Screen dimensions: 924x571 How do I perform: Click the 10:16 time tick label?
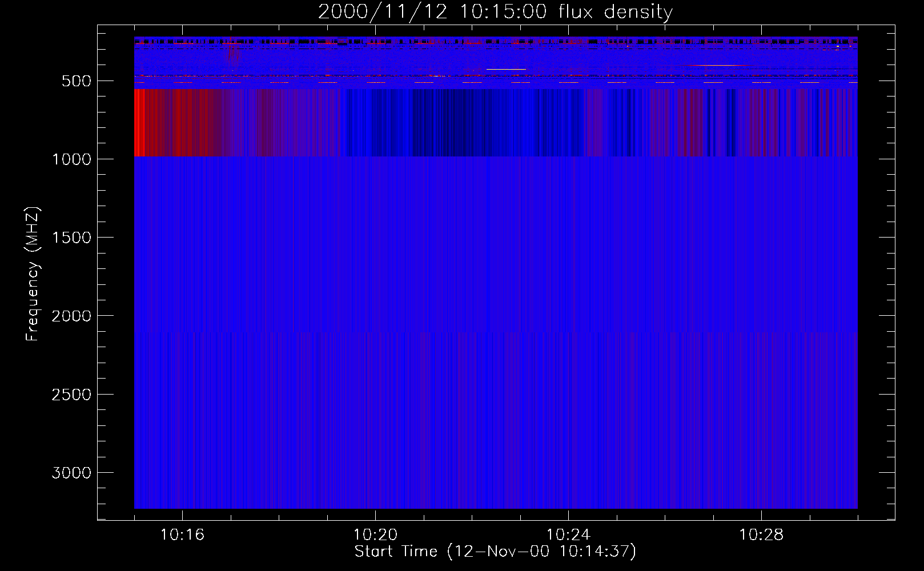[x=182, y=535]
